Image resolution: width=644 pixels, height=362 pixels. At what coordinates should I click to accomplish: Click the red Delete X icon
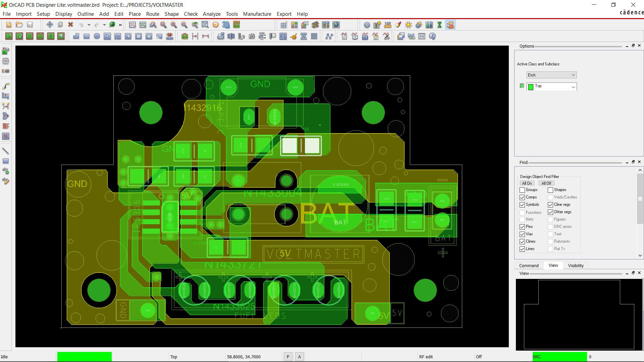[70, 24]
